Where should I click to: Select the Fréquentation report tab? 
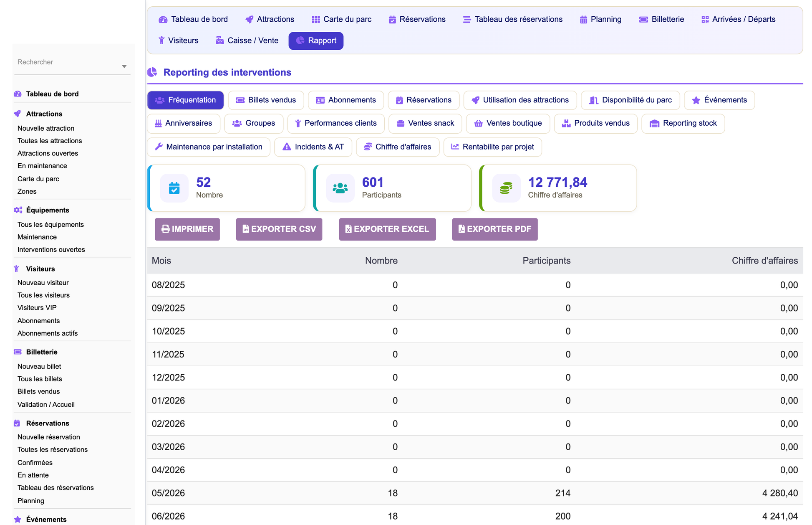coord(185,100)
